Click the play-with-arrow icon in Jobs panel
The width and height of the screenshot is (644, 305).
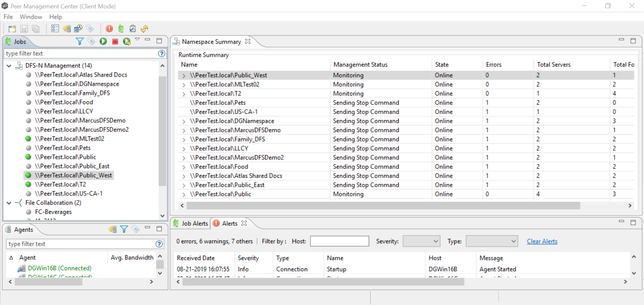127,41
